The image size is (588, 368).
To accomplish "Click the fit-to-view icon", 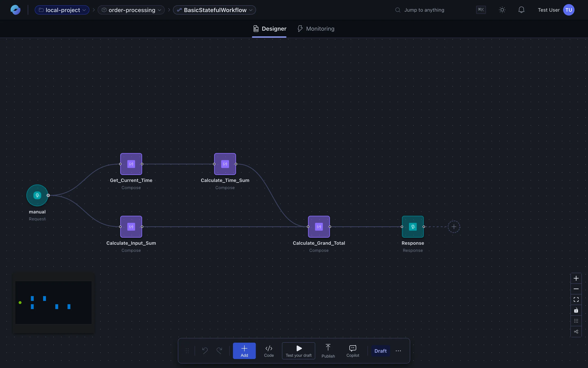I will (x=576, y=300).
